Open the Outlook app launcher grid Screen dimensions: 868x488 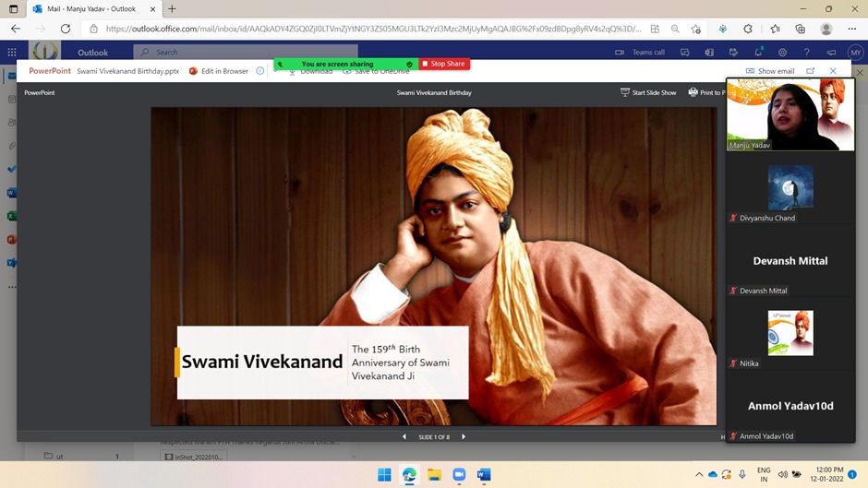(x=12, y=53)
